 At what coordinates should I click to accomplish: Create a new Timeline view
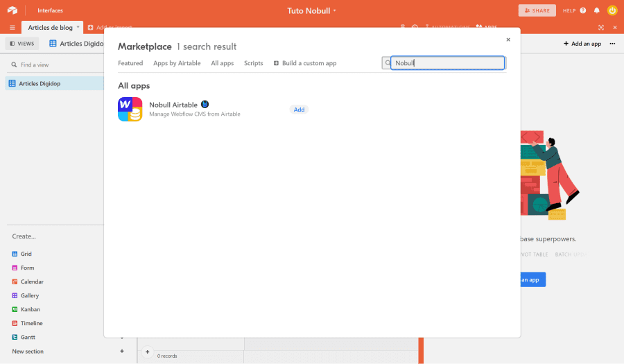point(31,323)
